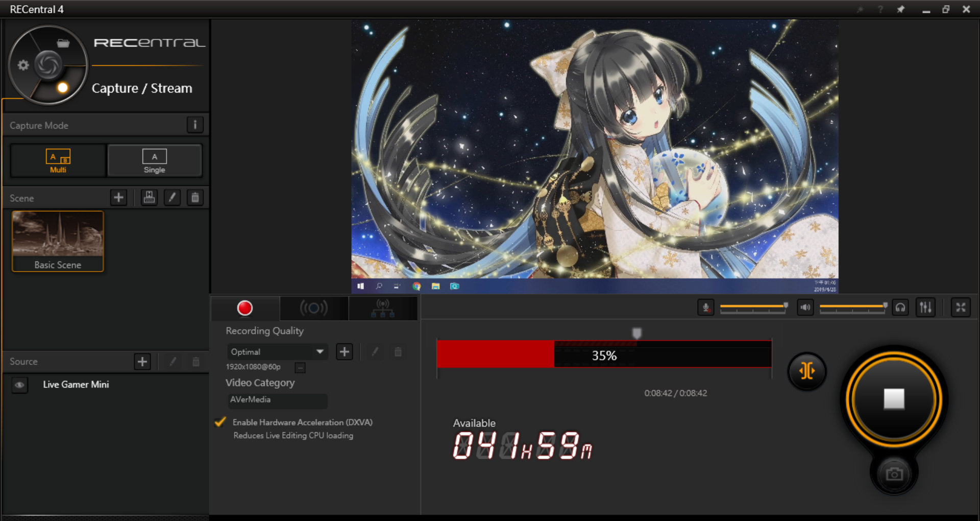Delete the selected source

click(195, 362)
